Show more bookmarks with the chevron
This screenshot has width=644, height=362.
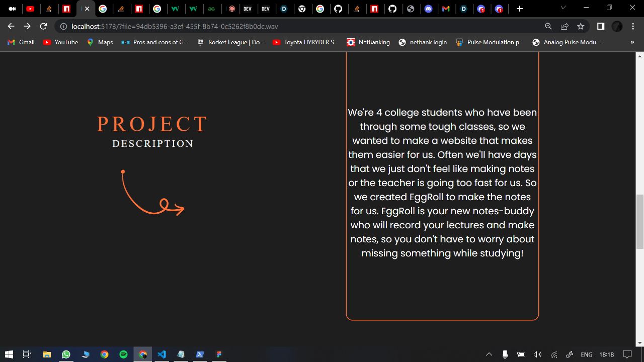pos(632,42)
